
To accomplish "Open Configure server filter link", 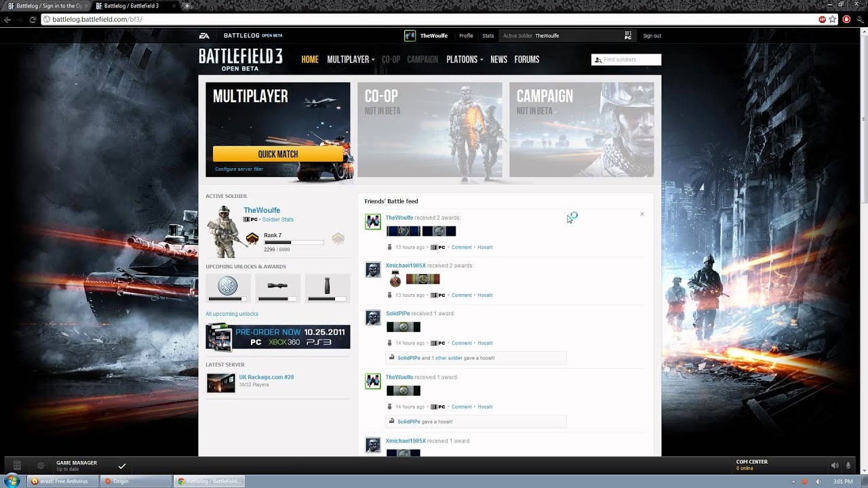I will (239, 169).
